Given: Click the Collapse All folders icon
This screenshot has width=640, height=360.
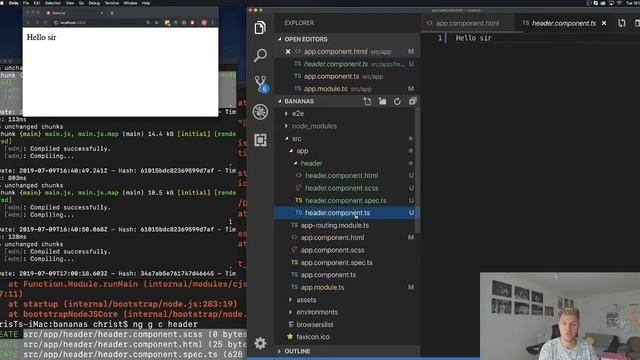Looking at the screenshot, I should [412, 101].
